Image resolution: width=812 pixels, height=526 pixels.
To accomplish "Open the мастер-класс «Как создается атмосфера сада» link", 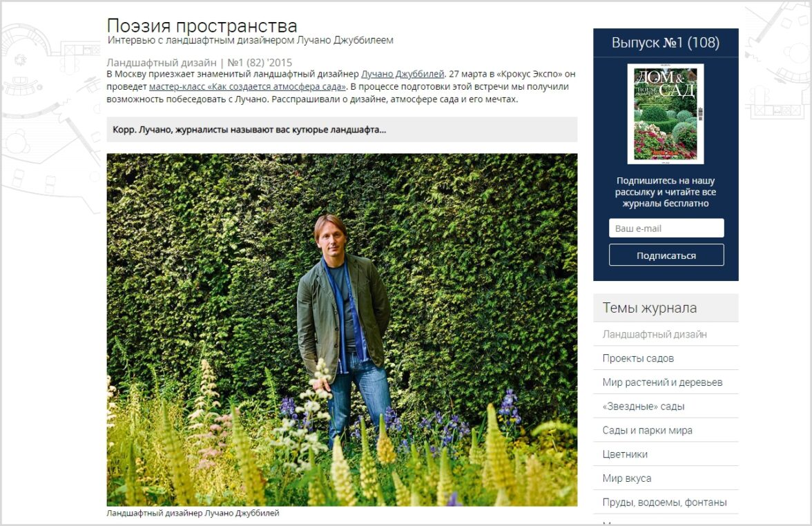I will pyautogui.click(x=247, y=86).
